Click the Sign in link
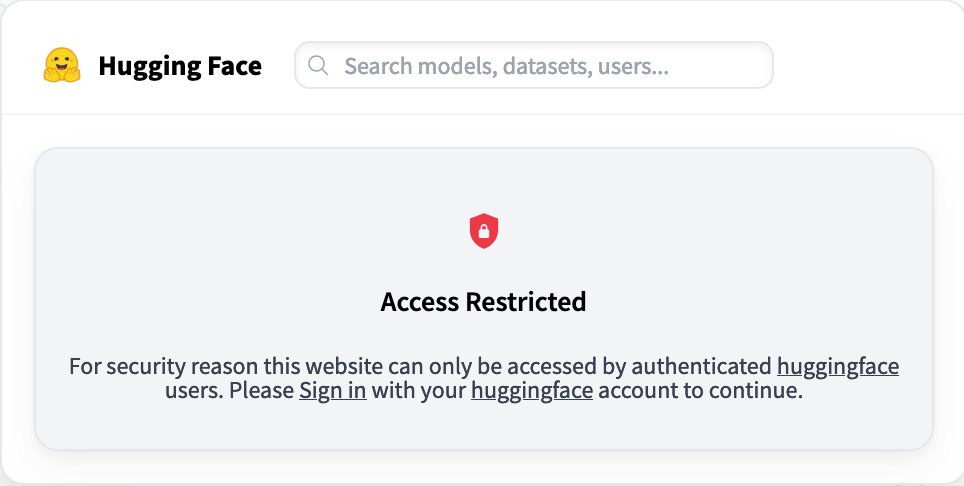Viewport: 964px width, 486px height. pyautogui.click(x=332, y=391)
